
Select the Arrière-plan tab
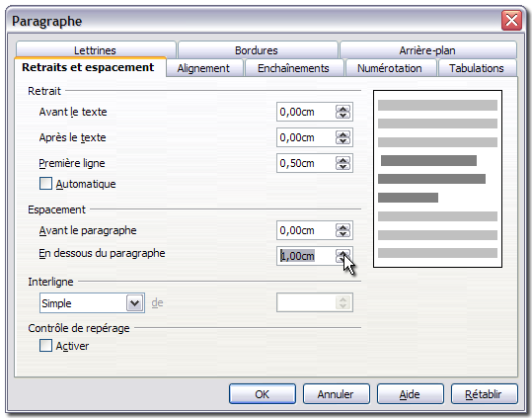coord(427,50)
